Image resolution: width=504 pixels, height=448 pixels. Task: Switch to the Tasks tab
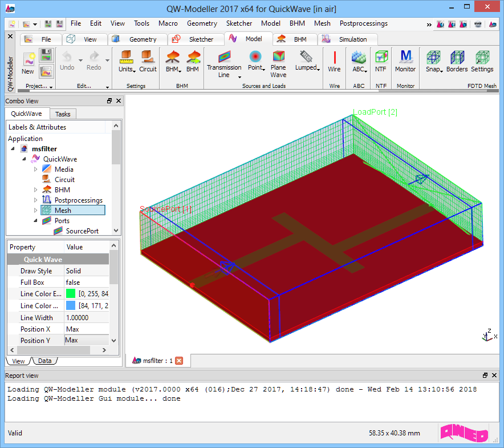[x=63, y=114]
